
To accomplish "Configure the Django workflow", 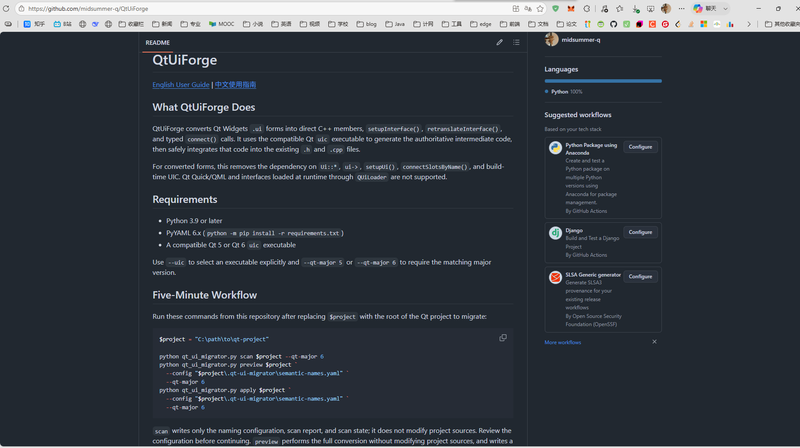I will 640,232.
